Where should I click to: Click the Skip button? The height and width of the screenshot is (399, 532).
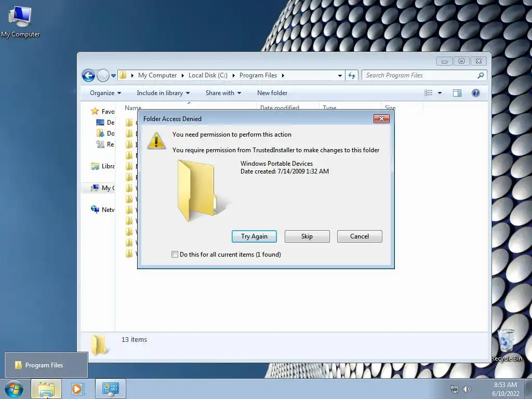[x=307, y=236]
